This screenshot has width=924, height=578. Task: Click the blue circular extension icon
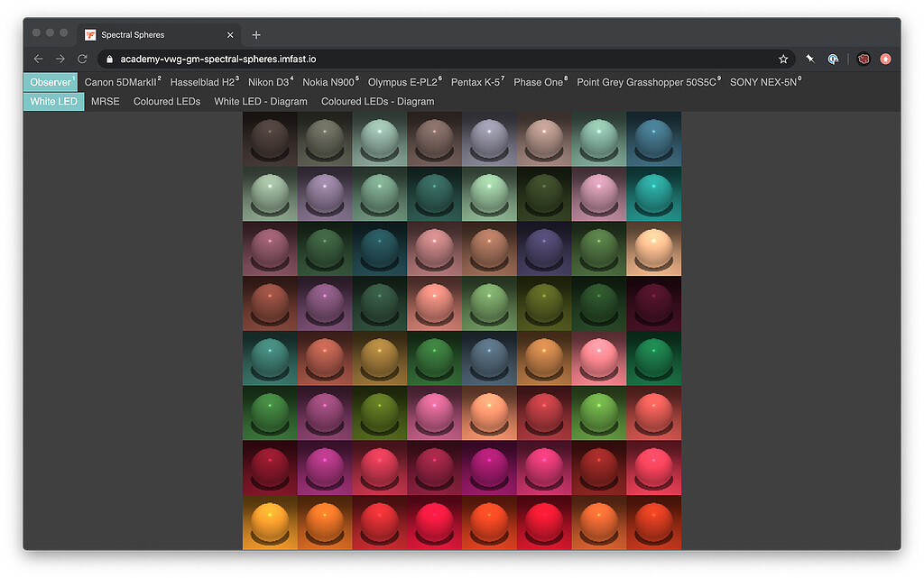click(833, 58)
